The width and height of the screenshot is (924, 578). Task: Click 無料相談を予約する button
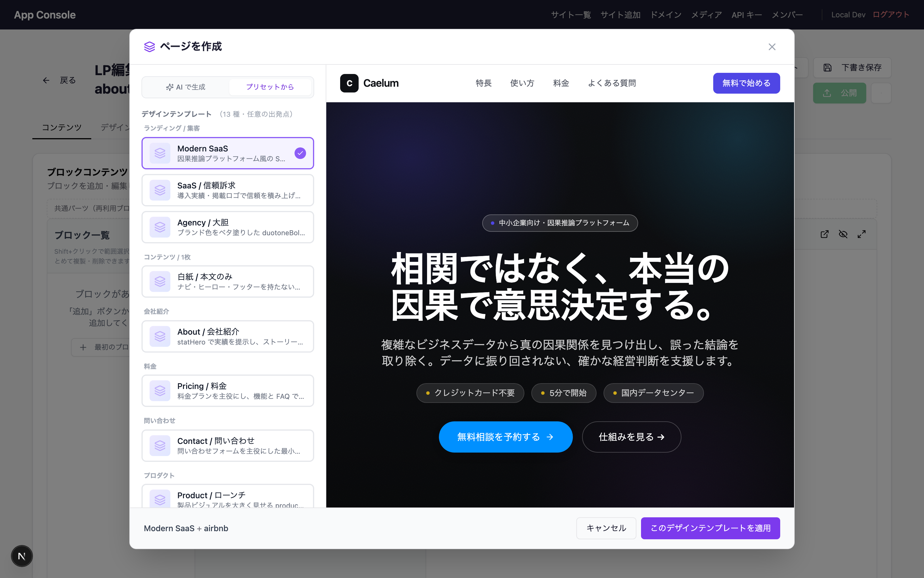point(506,437)
